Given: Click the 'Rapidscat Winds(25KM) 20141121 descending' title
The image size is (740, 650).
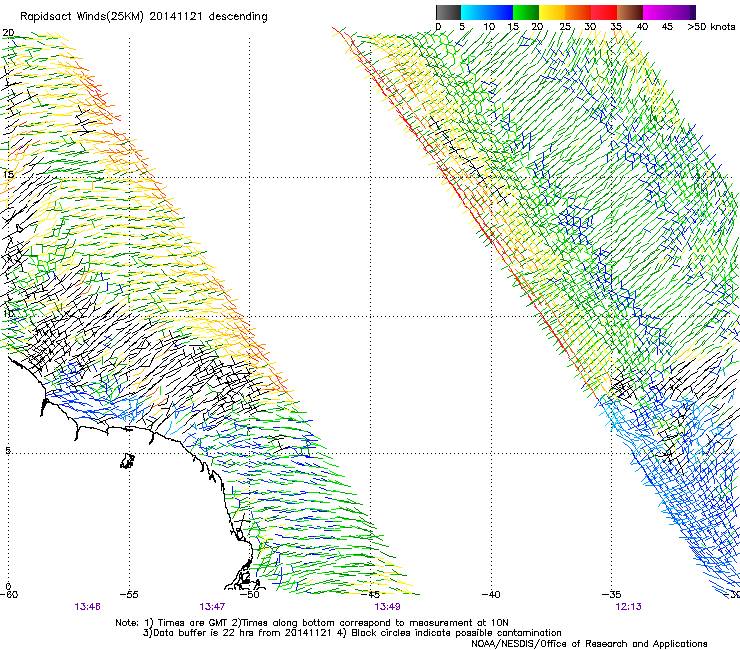Looking at the screenshot, I should point(143,16).
